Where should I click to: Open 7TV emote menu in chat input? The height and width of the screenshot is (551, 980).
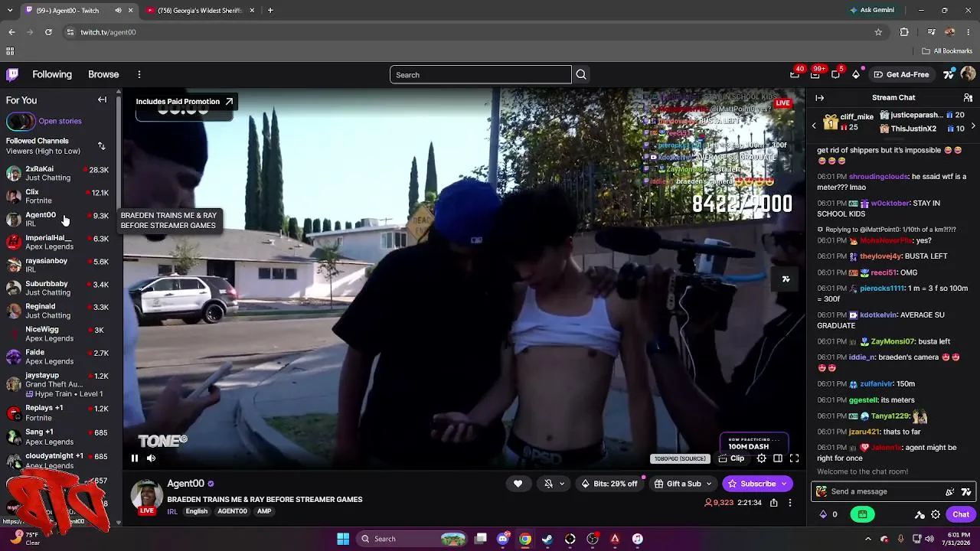(x=965, y=491)
